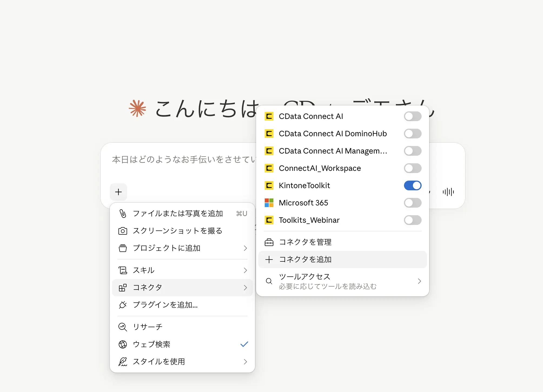Click the KintoneToolkit connector label
This screenshot has width=543, height=392.
pos(304,185)
